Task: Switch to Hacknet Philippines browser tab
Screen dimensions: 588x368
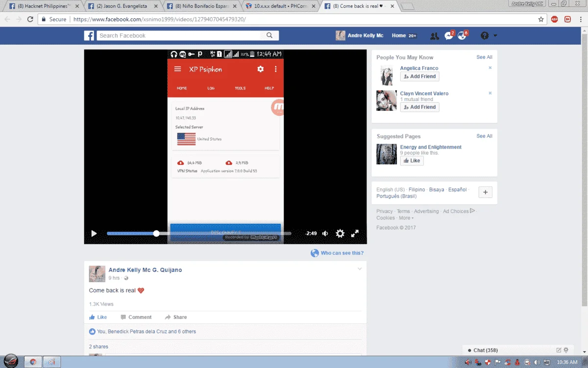Action: [x=43, y=6]
